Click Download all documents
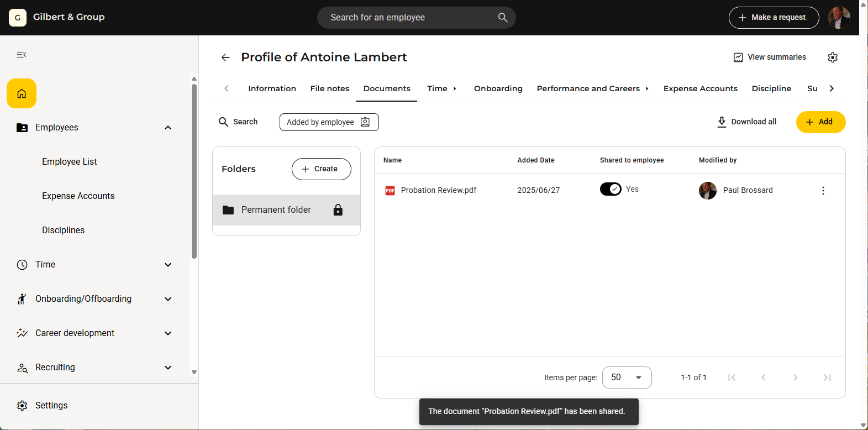This screenshot has width=868, height=430. click(x=746, y=122)
